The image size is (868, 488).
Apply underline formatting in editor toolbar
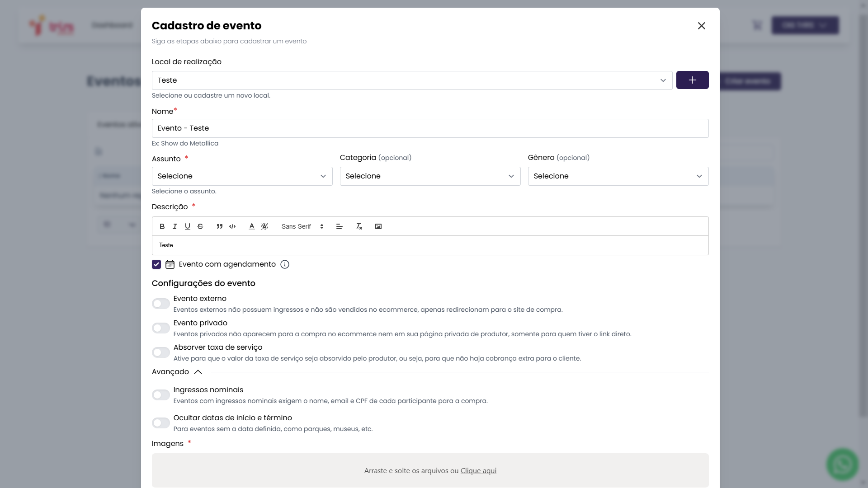[x=187, y=226]
